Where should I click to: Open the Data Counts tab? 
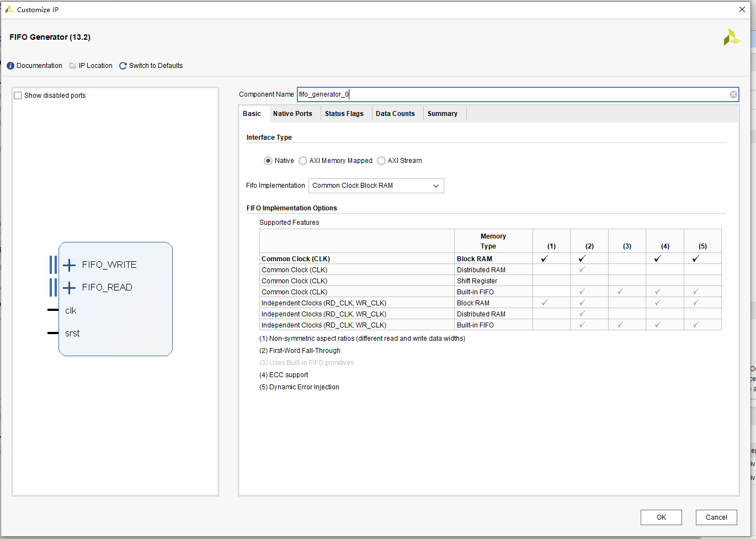(x=395, y=114)
